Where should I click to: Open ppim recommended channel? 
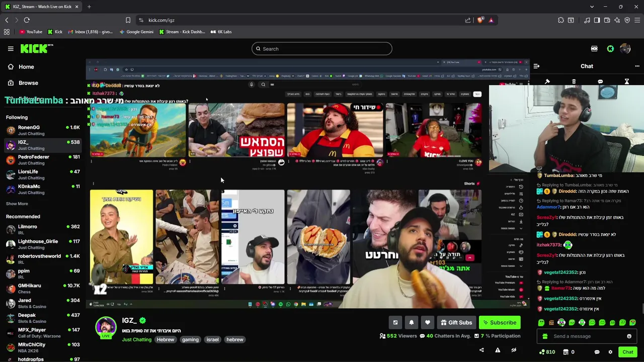click(42, 274)
